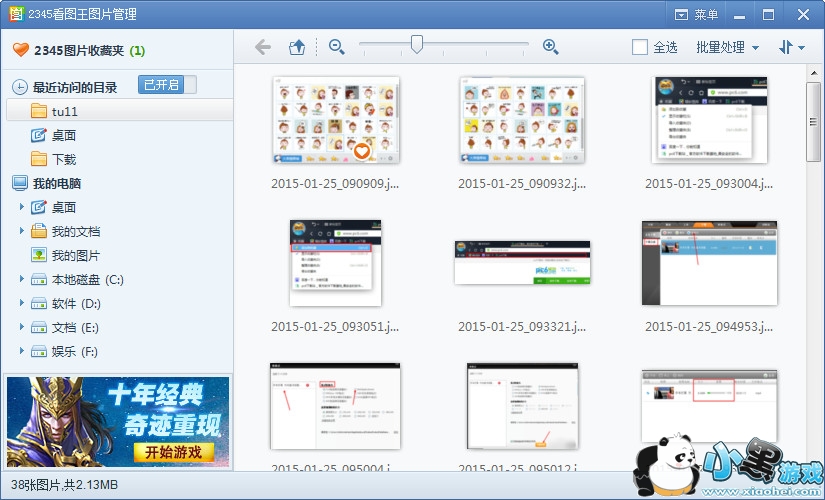Select thumbnail 2015-01-25_095012
Viewport: 825px width, 500px height.
tap(522, 405)
